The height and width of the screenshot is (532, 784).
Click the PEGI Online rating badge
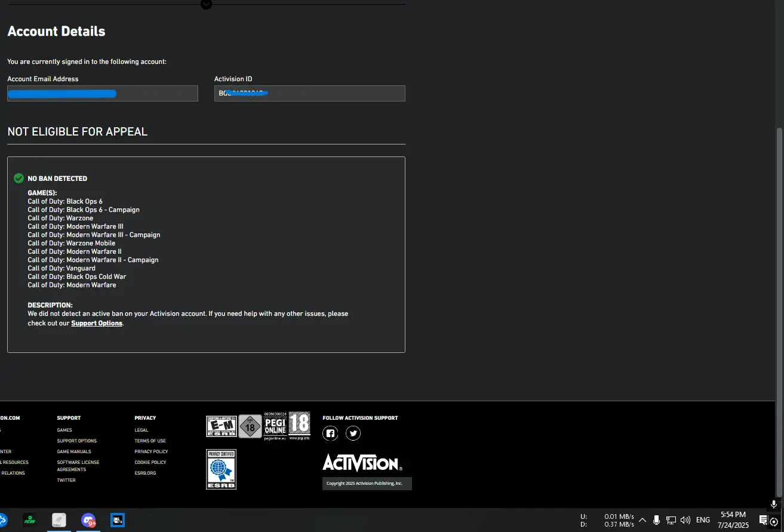coord(275,426)
